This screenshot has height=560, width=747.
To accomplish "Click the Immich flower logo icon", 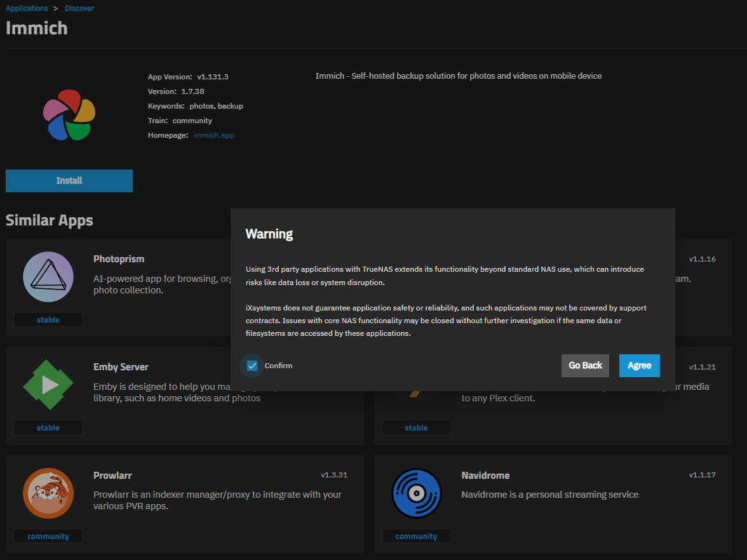I will click(69, 115).
